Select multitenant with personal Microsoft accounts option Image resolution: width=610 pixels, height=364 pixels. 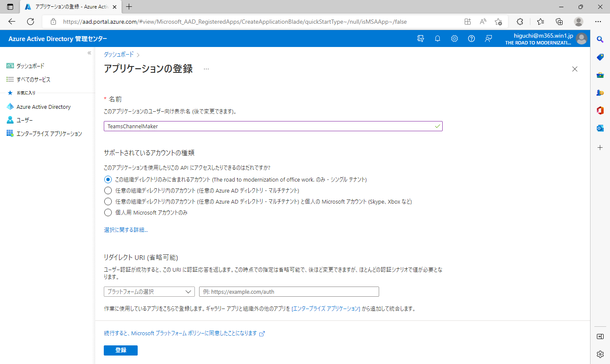pyautogui.click(x=108, y=201)
